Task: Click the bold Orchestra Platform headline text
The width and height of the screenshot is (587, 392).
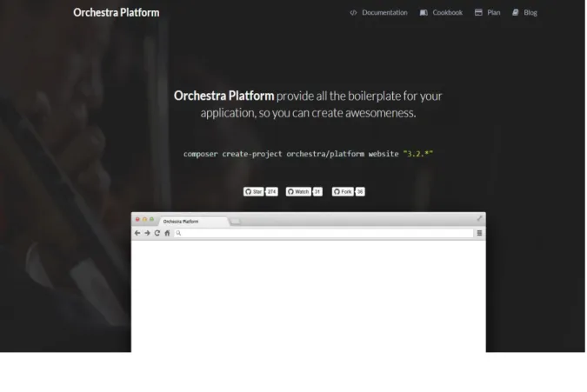Action: click(223, 96)
